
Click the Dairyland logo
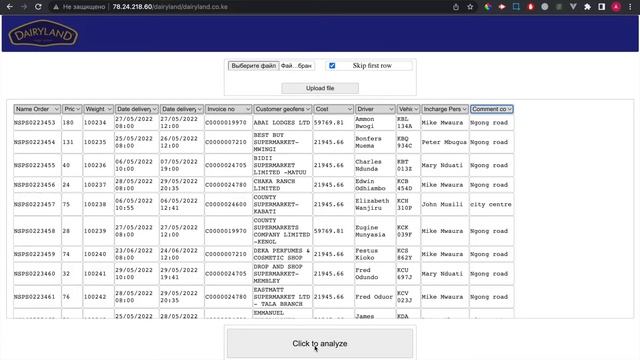pyautogui.click(x=43, y=33)
